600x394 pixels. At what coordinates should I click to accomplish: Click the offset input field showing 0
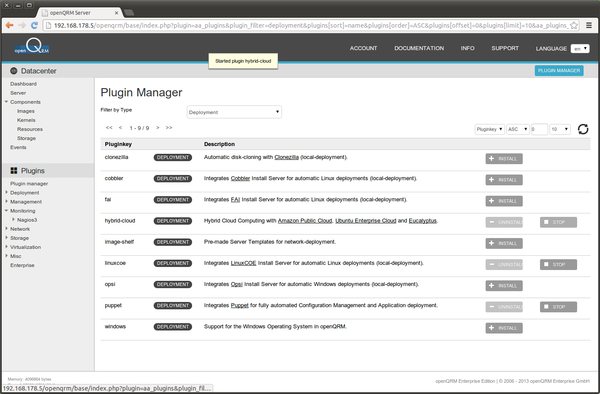(539, 129)
